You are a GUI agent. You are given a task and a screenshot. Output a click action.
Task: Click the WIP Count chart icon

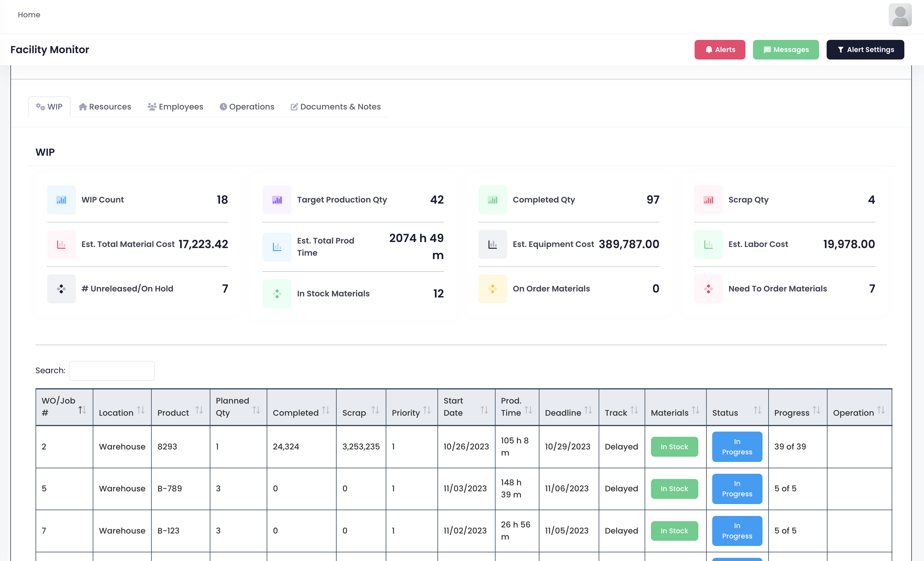point(61,200)
